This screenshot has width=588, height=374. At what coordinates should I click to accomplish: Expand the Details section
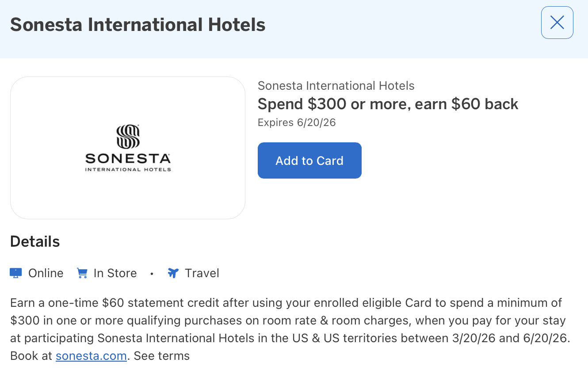tap(35, 241)
